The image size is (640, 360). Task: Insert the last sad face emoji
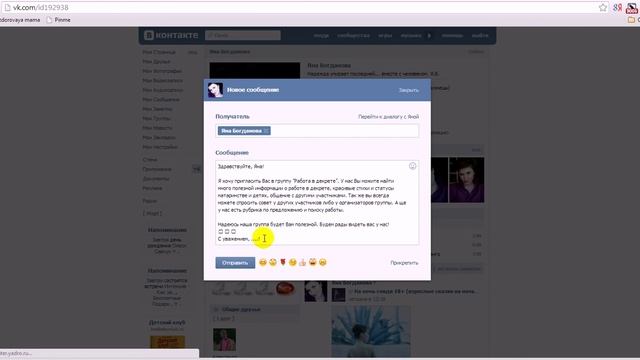(x=322, y=262)
